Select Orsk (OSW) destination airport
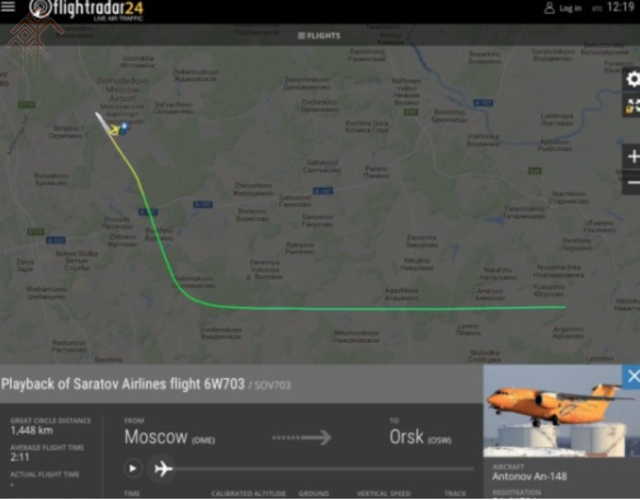The width and height of the screenshot is (640, 500). [x=420, y=437]
